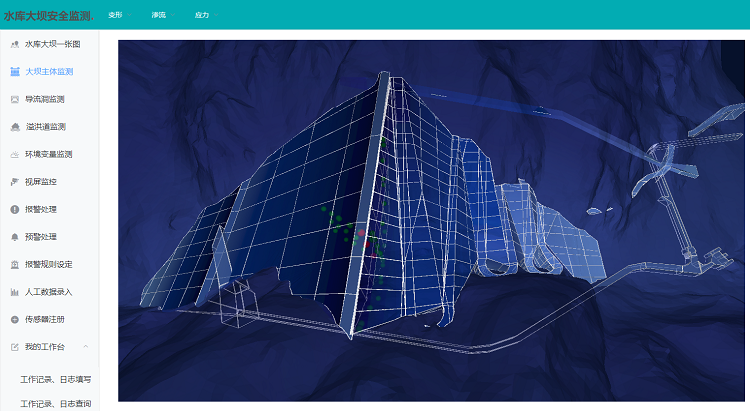Collapse the 我的工作台 submenu chevron
750x411 pixels.
(86, 347)
